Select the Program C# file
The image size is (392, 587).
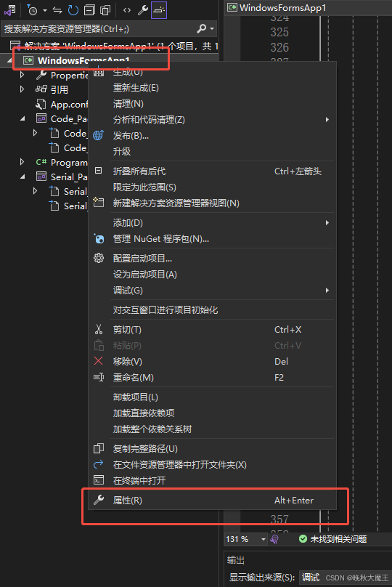[x=62, y=162]
